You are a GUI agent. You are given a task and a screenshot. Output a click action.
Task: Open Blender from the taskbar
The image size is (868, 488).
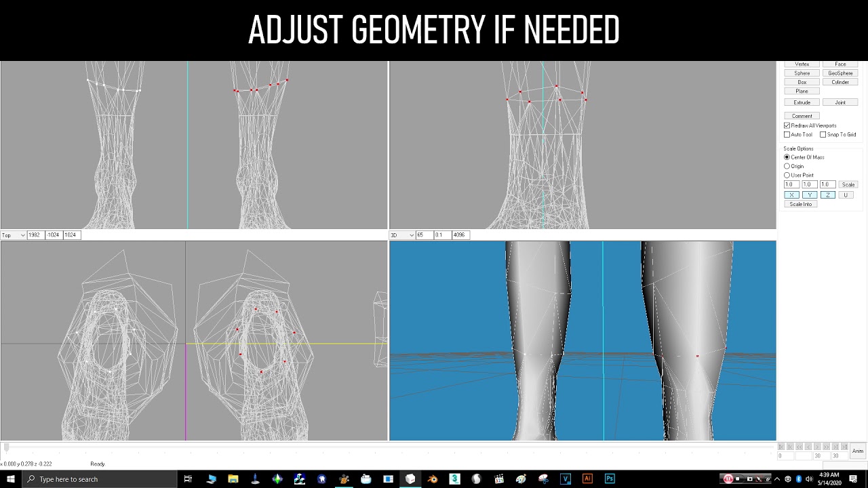(x=433, y=479)
